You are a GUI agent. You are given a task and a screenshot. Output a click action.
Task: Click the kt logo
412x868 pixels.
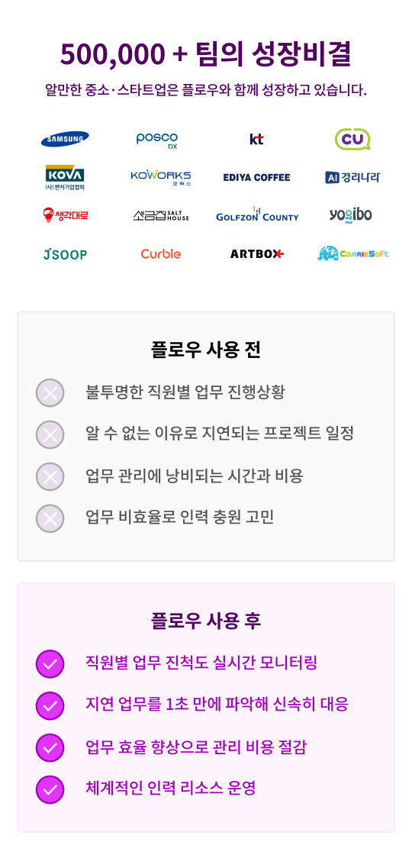[x=256, y=140]
